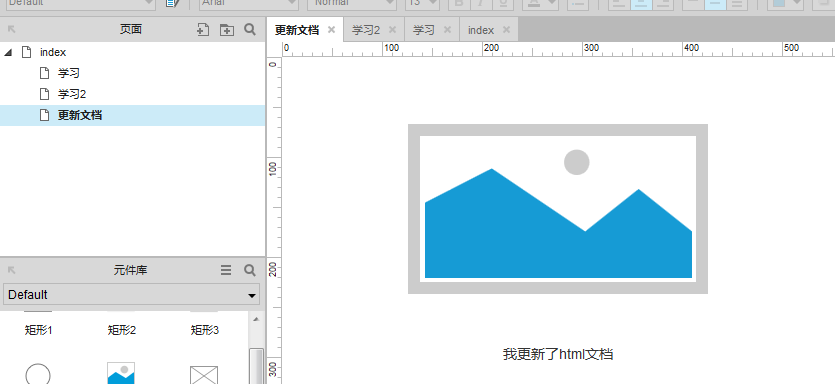
Task: Click the library vertical scrollbar thumb
Action: (256, 366)
